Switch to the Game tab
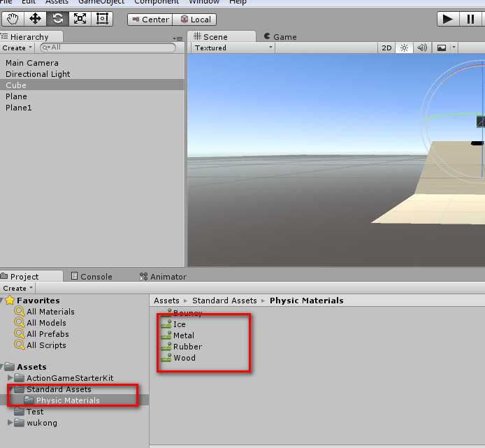The image size is (485, 448). tap(280, 37)
